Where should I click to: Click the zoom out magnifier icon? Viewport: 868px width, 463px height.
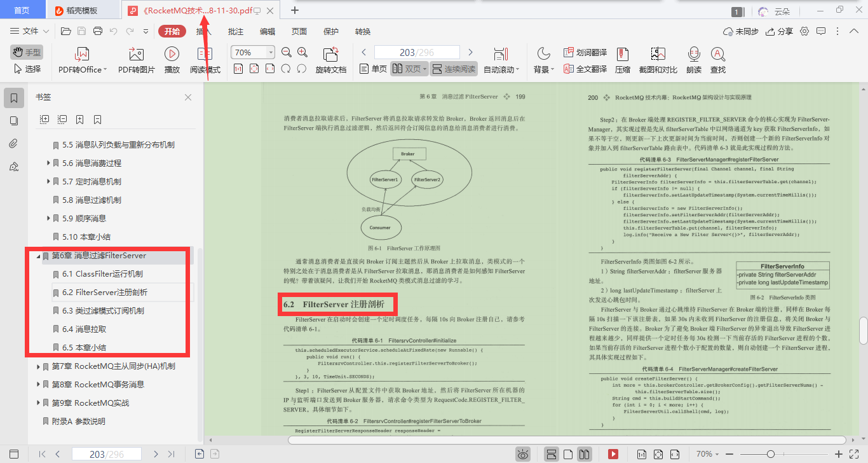tap(287, 53)
